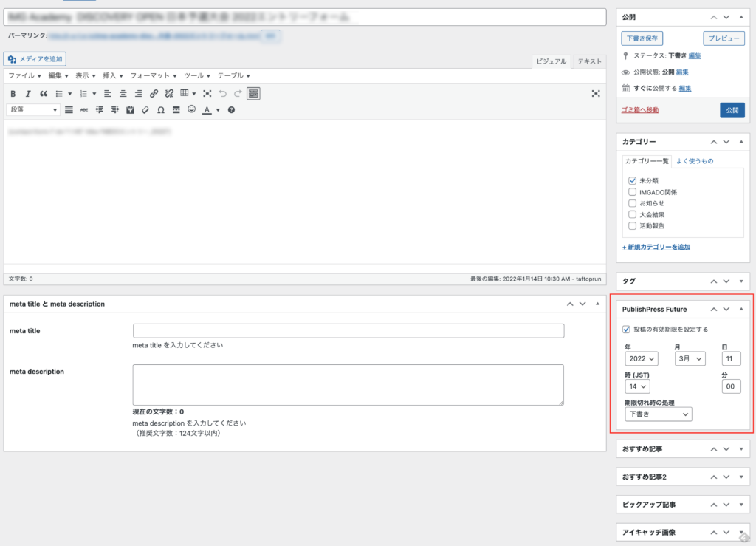Click the ゴミ箱へ移動 link
This screenshot has width=756, height=546.
tap(640, 110)
